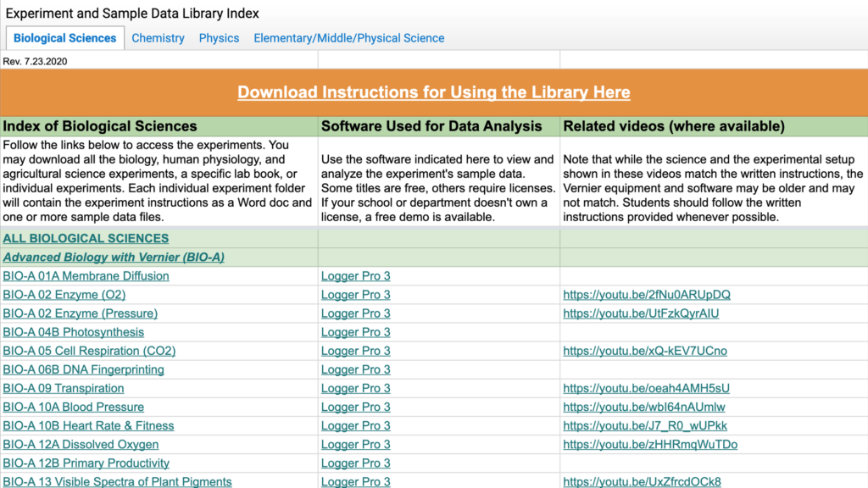The width and height of the screenshot is (868, 488).
Task: Switch to the Chemistry tab
Action: 158,38
